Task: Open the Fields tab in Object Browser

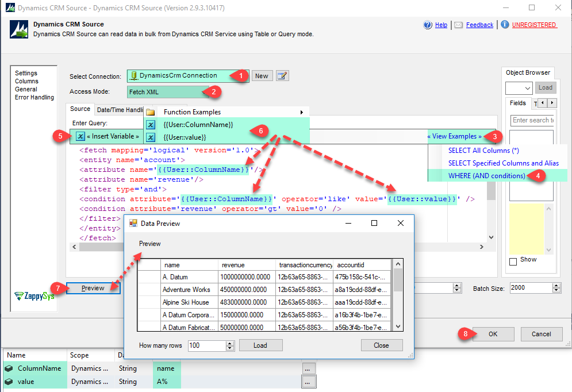Action: coord(517,103)
